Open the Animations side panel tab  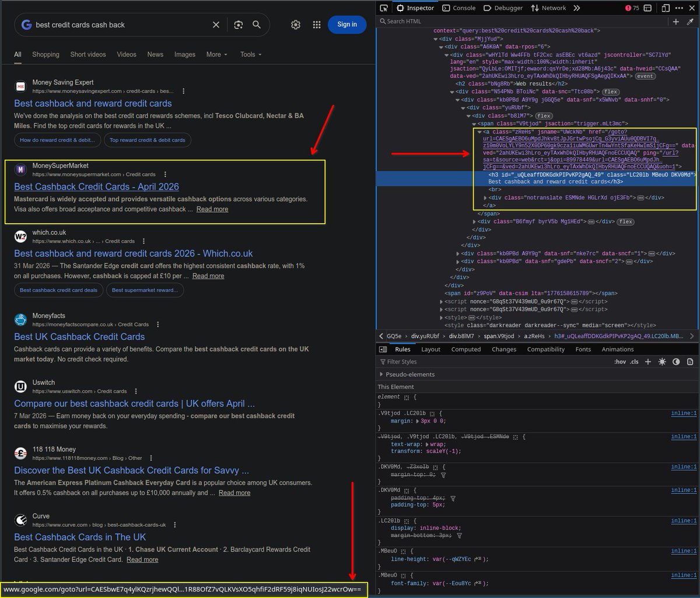[618, 349]
